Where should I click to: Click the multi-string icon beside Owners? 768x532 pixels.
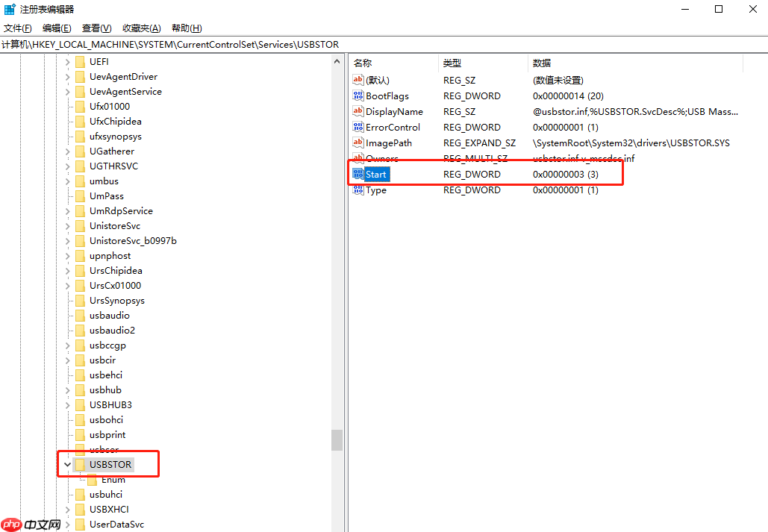point(358,158)
